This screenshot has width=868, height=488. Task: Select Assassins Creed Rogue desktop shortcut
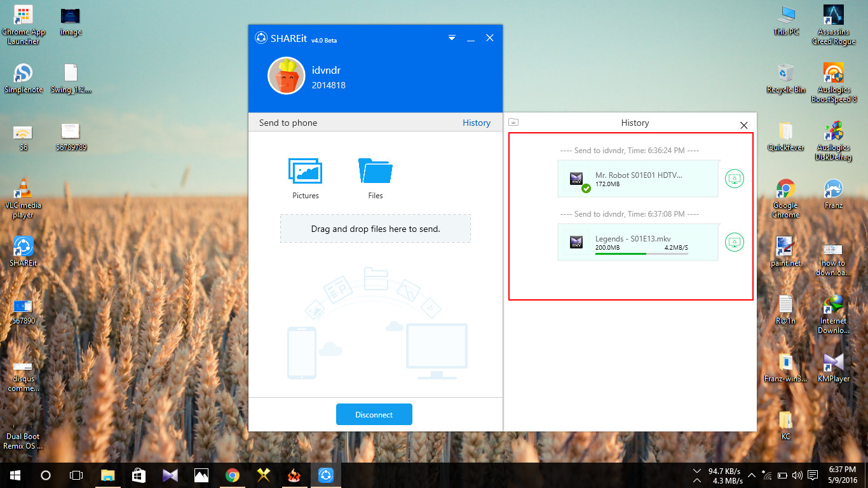point(833,25)
